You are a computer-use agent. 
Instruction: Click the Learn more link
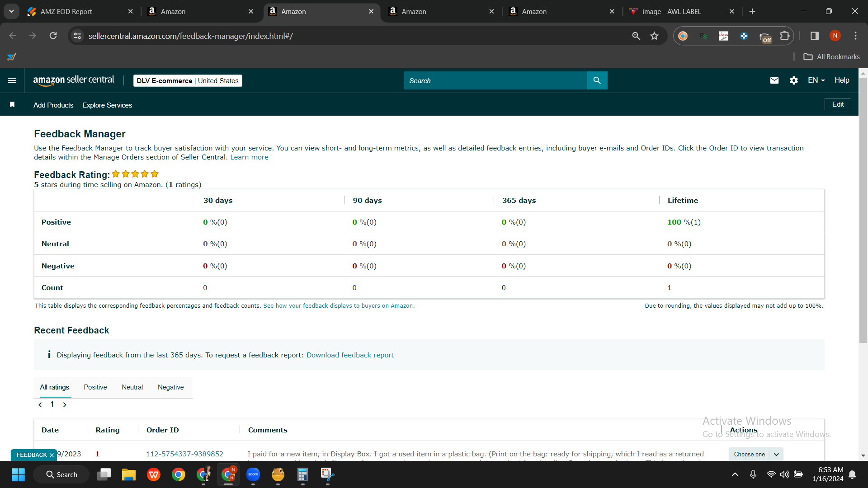point(249,157)
